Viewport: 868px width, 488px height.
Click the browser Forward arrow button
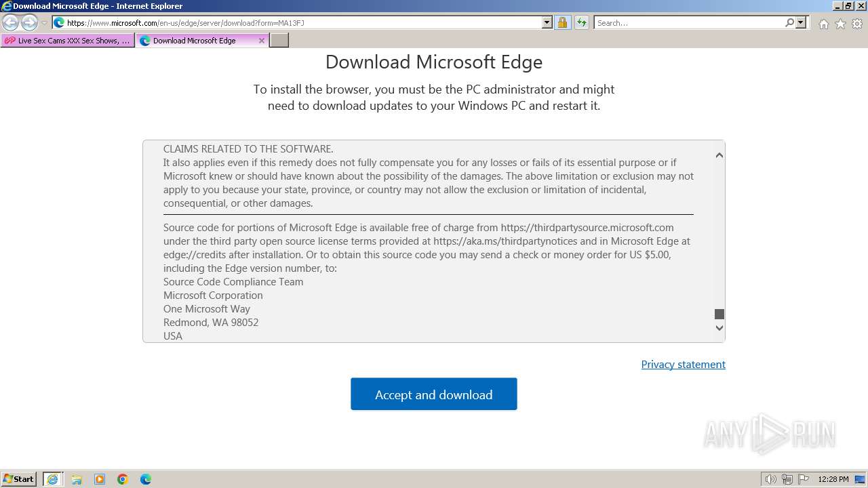point(29,22)
